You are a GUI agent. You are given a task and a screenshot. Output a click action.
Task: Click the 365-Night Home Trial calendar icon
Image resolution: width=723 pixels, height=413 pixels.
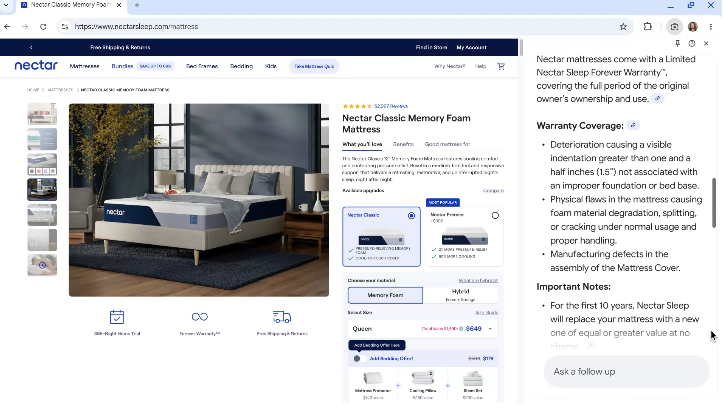pyautogui.click(x=117, y=317)
